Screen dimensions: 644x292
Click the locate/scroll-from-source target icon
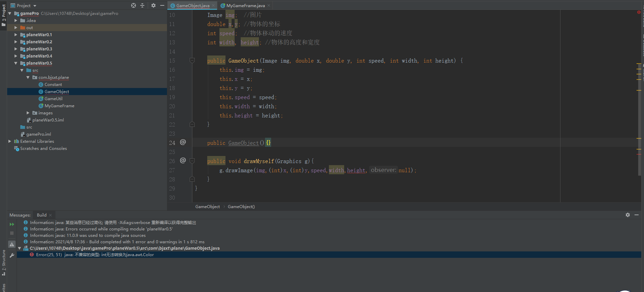coord(134,5)
